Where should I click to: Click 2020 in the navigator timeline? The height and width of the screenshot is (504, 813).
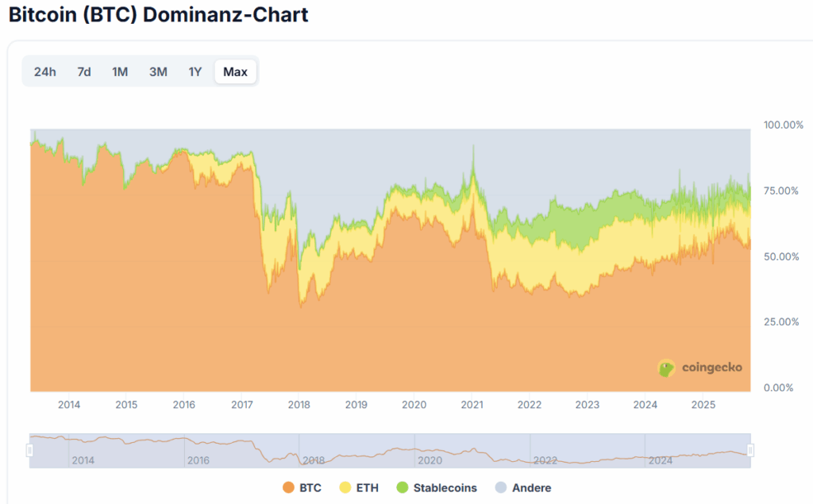point(429,460)
